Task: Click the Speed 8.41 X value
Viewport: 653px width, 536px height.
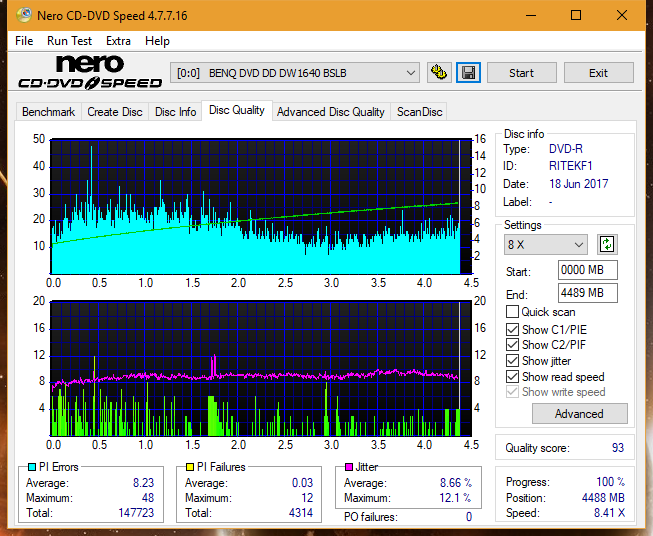Action: tap(609, 513)
